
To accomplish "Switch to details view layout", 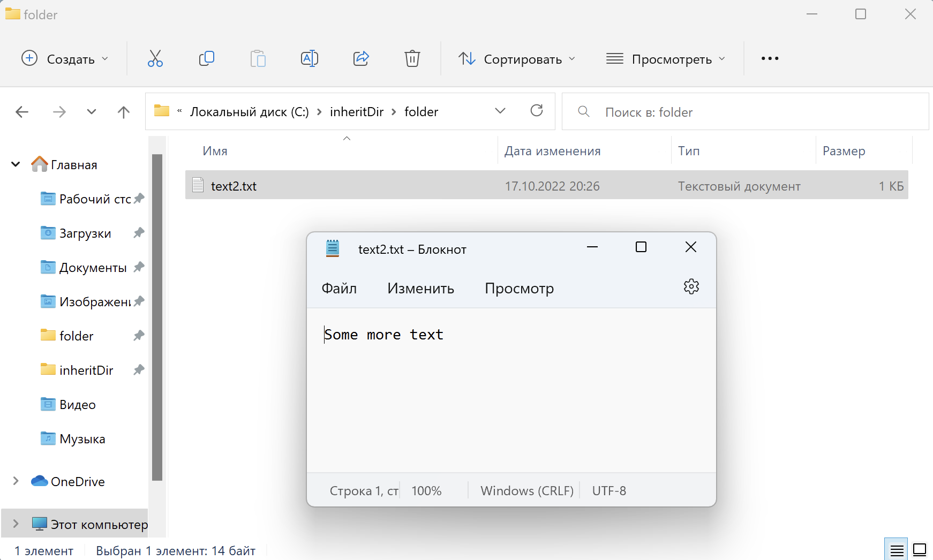I will click(897, 550).
